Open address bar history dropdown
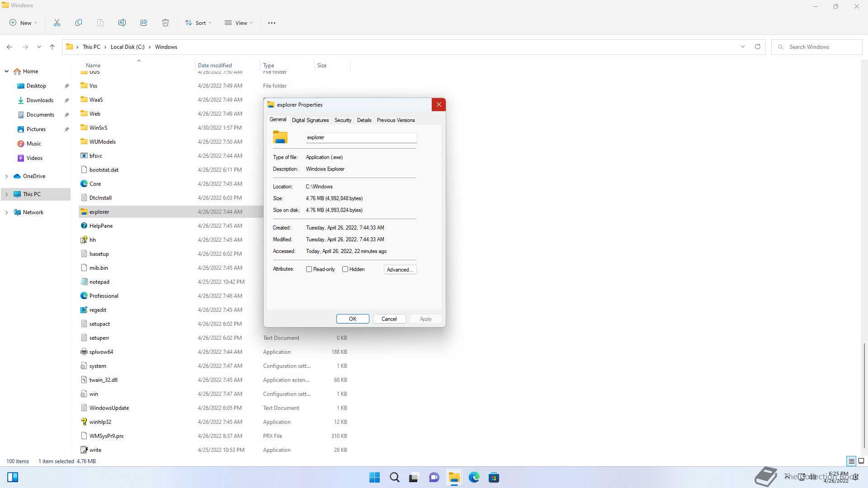This screenshot has width=868, height=488. (x=742, y=47)
